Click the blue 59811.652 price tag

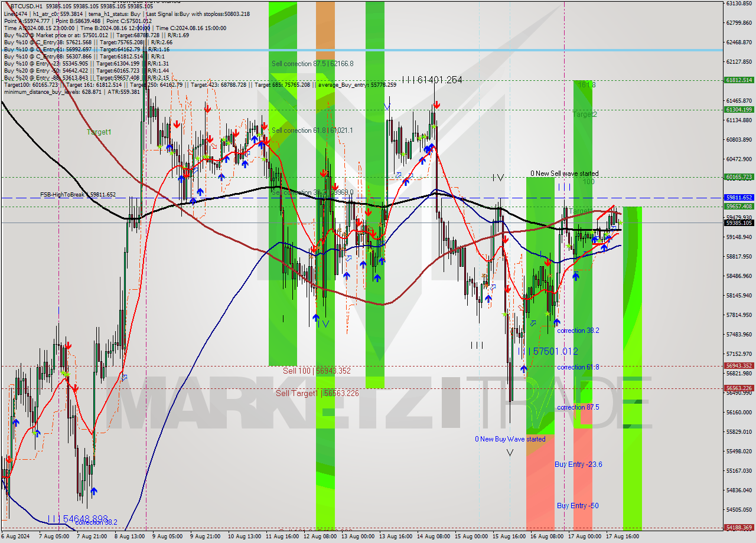[739, 197]
